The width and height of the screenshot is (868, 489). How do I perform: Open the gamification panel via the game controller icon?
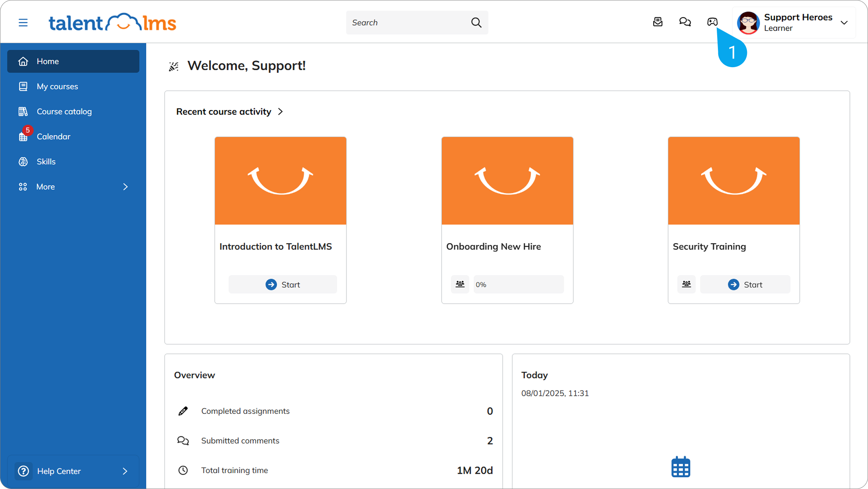tap(712, 22)
